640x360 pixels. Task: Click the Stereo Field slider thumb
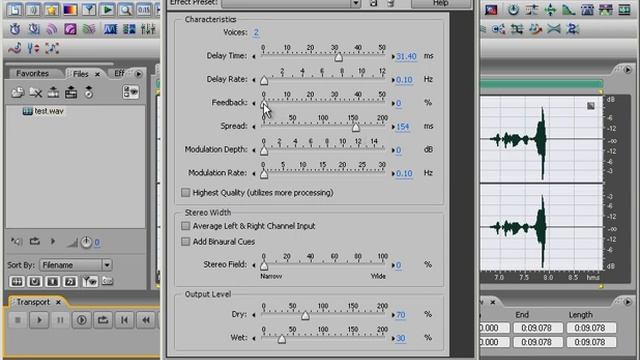pyautogui.click(x=264, y=266)
